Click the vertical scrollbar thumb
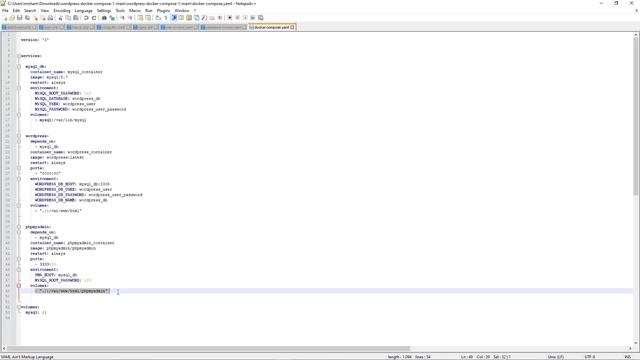 [636, 116]
